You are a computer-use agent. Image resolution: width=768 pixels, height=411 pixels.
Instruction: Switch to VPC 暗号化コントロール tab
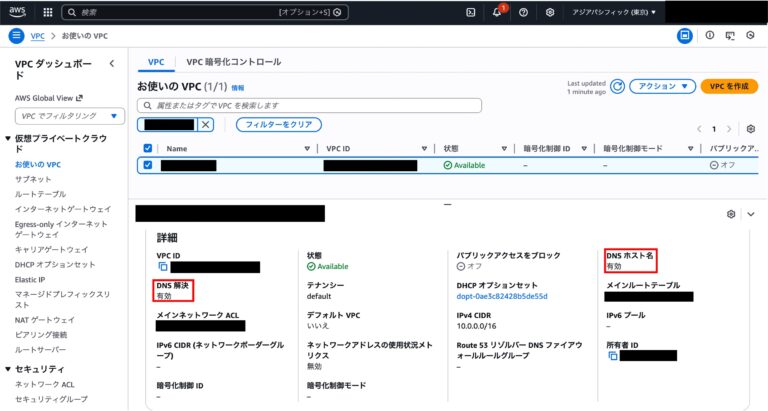click(x=233, y=62)
